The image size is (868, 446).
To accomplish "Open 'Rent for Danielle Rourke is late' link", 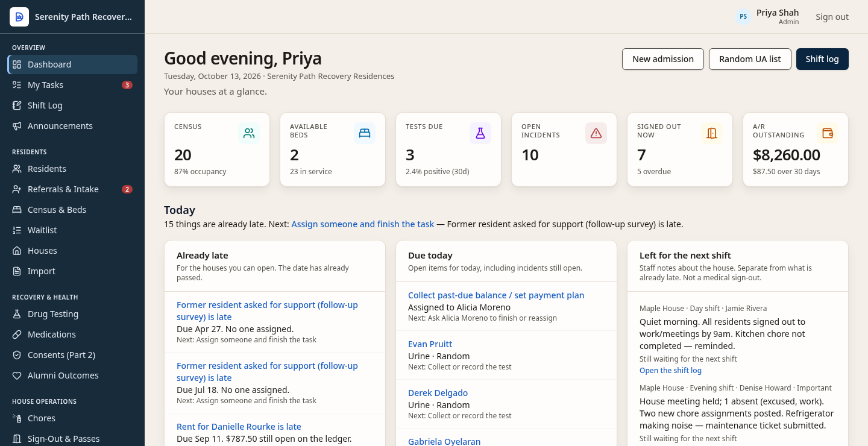I will (239, 427).
